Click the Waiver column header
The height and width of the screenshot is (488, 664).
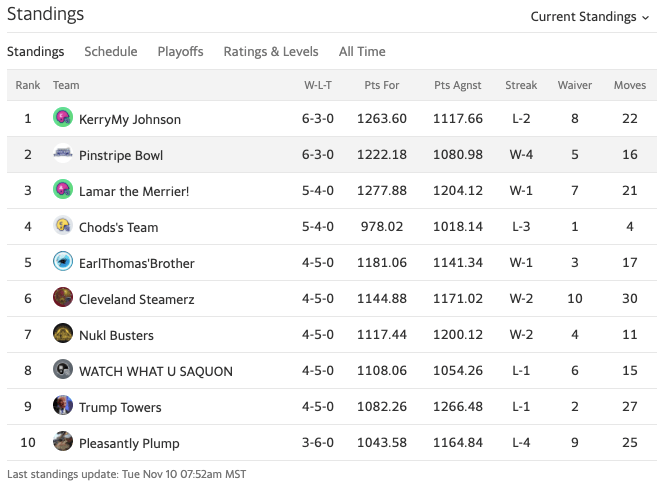[x=575, y=85]
